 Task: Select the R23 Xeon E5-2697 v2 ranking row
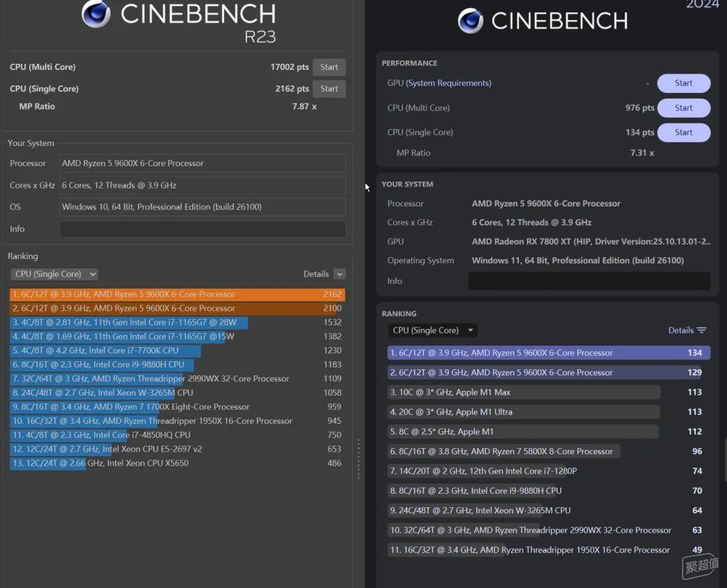tap(178, 449)
